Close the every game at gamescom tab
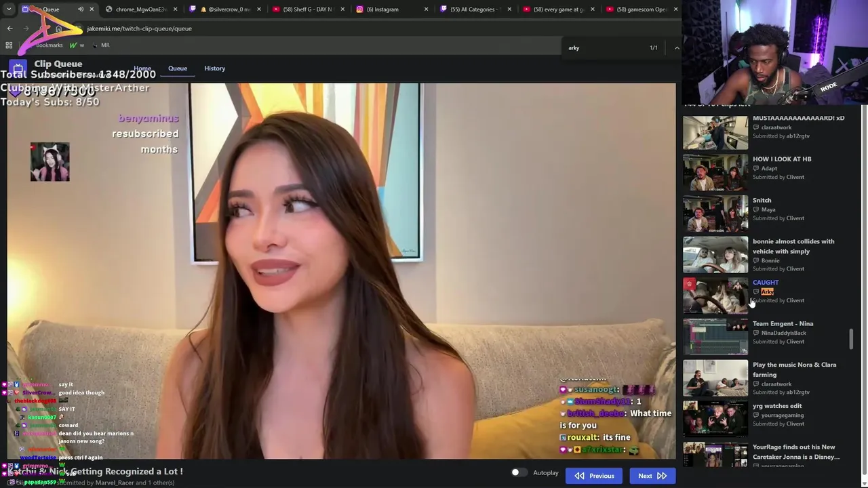This screenshot has width=868, height=488. point(593,9)
